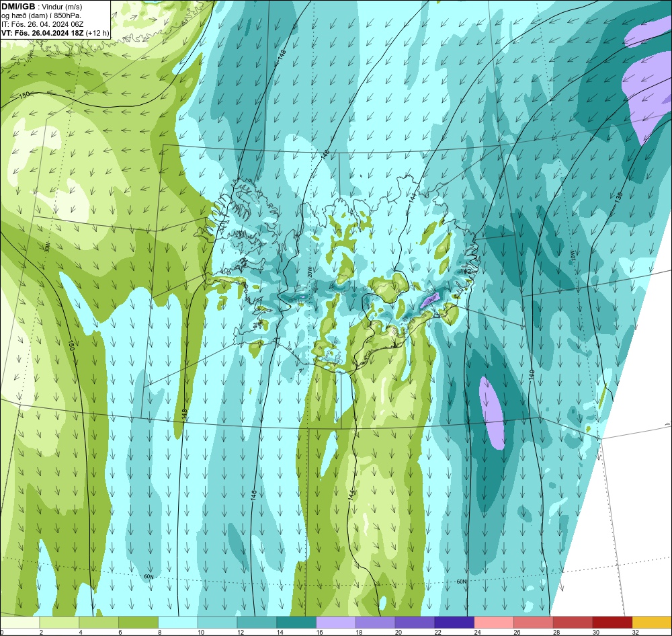Click the legend tick label '24'

[478, 632]
